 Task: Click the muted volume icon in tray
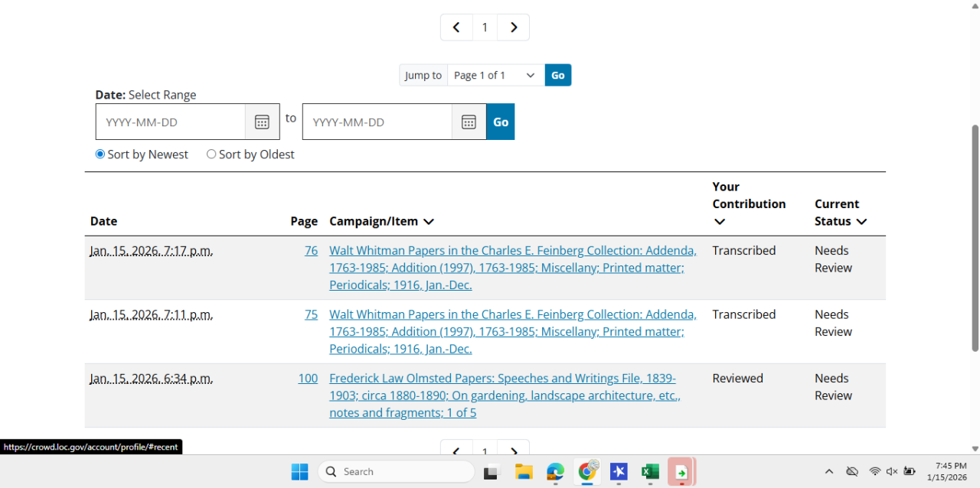(892, 472)
